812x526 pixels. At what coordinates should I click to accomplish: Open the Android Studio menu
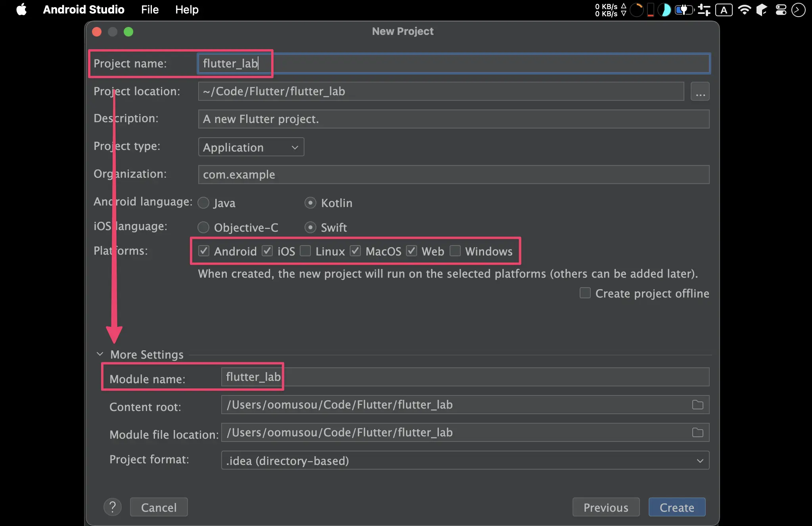click(x=84, y=10)
